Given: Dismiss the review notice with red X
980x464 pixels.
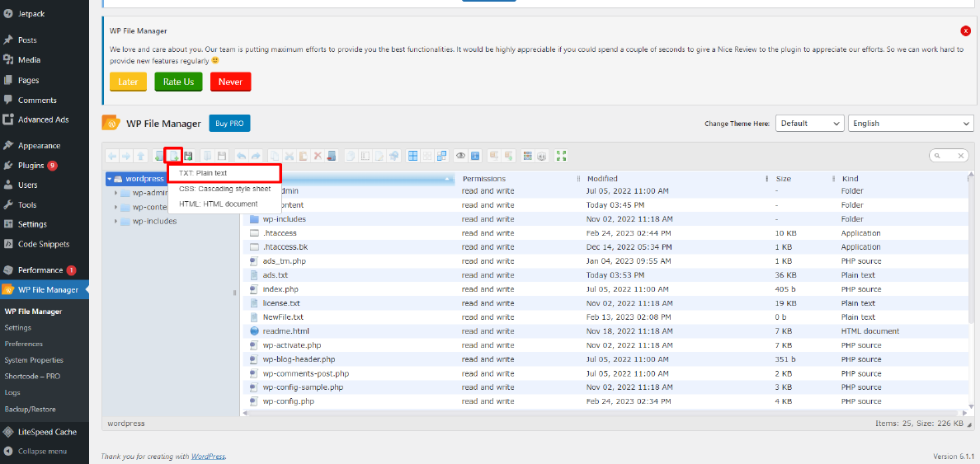Looking at the screenshot, I should click(965, 30).
